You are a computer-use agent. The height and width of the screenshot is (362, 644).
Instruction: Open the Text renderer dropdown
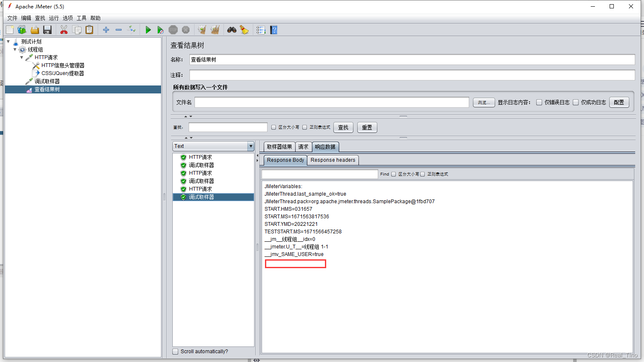[x=213, y=146]
